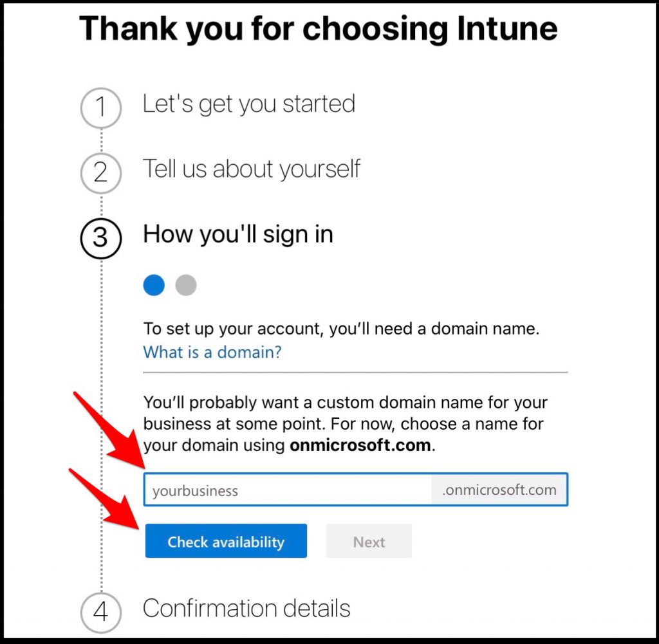Click the Check availability button
The image size is (659, 644).
pyautogui.click(x=226, y=541)
